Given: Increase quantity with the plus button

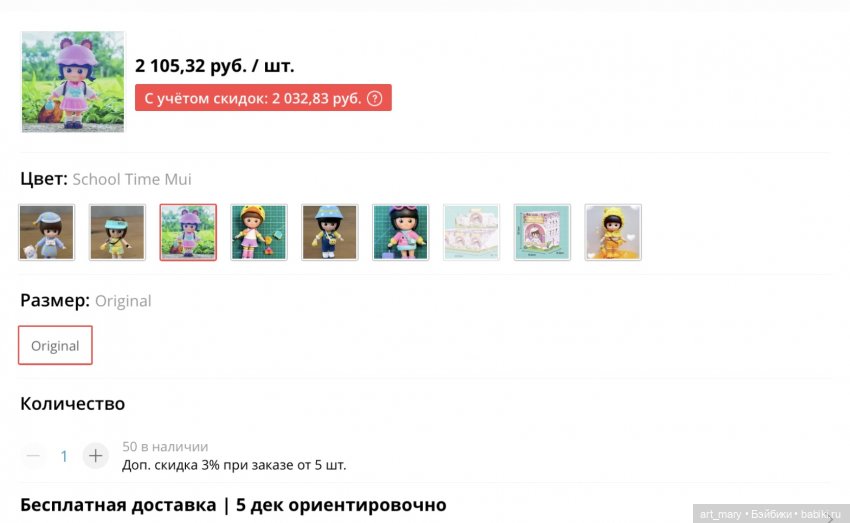Looking at the screenshot, I should (95, 456).
